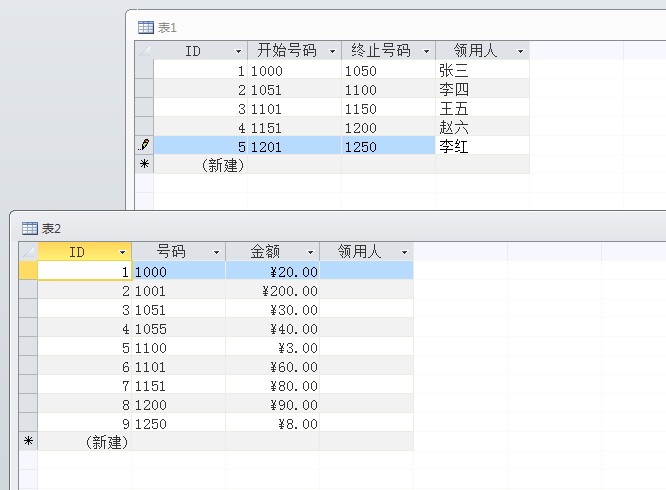This screenshot has width=666, height=490.
Task: Select row selector for 1250 row in 表2
Action: point(28,422)
